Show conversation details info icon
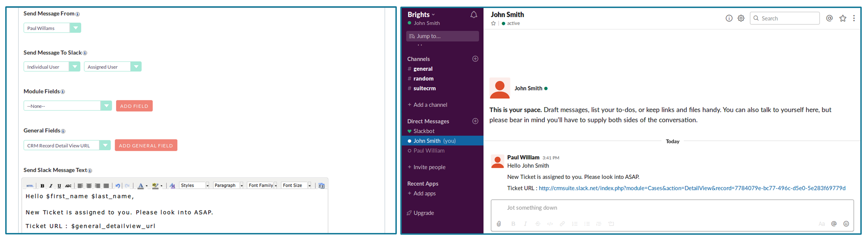The image size is (868, 241). pos(729,18)
